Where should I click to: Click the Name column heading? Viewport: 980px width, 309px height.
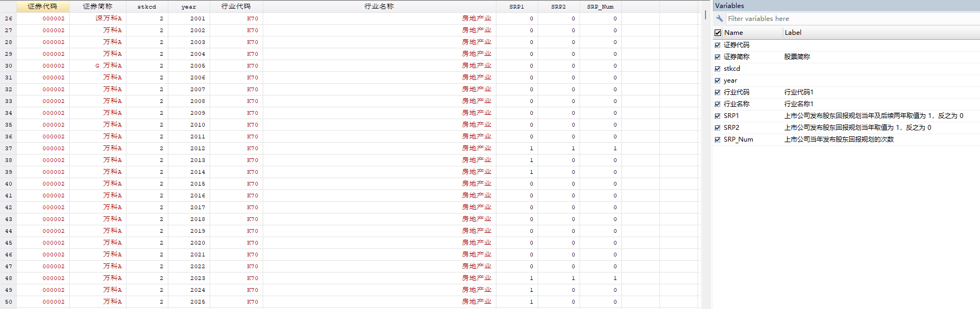tap(733, 33)
